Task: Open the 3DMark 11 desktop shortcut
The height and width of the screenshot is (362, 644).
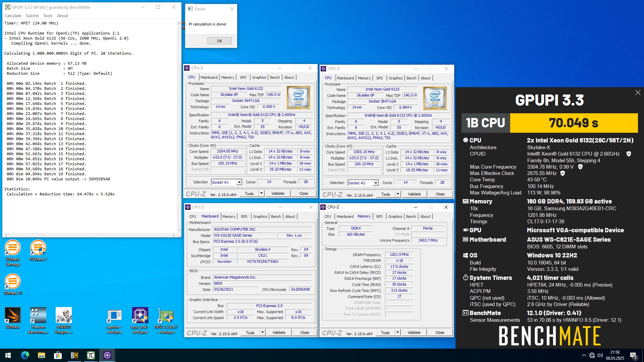Action: (13, 284)
